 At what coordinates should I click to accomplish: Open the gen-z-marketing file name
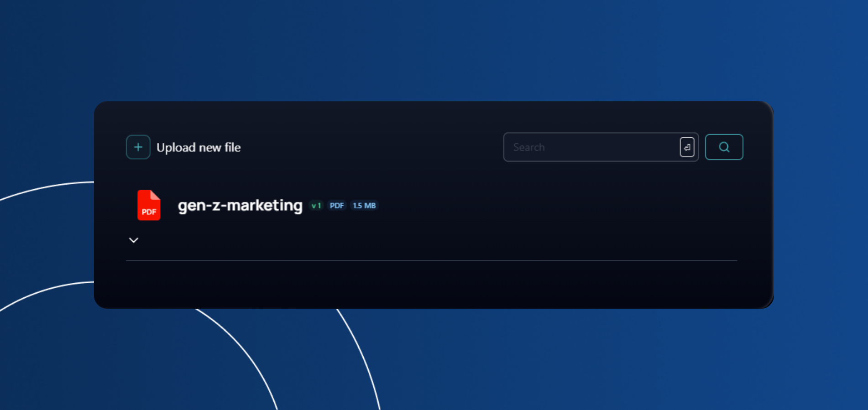[x=240, y=205]
